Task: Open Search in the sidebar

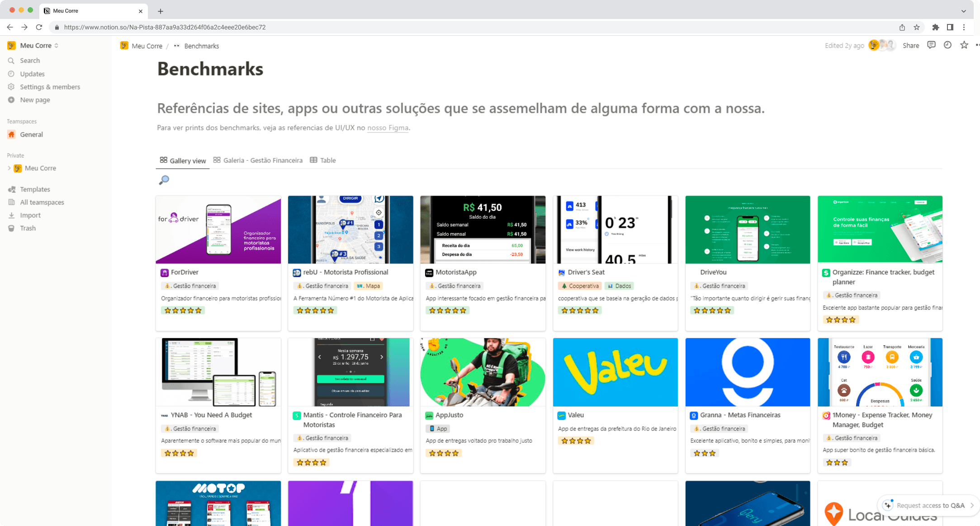Action: [30, 61]
